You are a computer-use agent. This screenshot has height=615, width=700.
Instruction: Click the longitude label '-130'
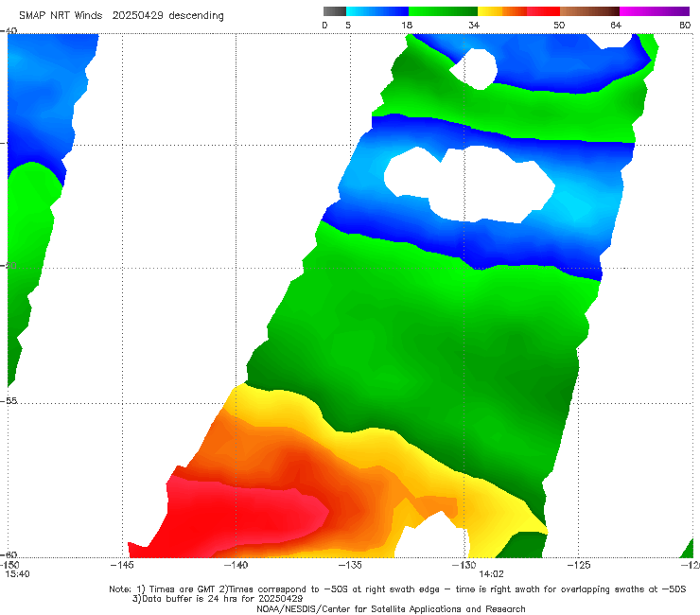click(464, 565)
